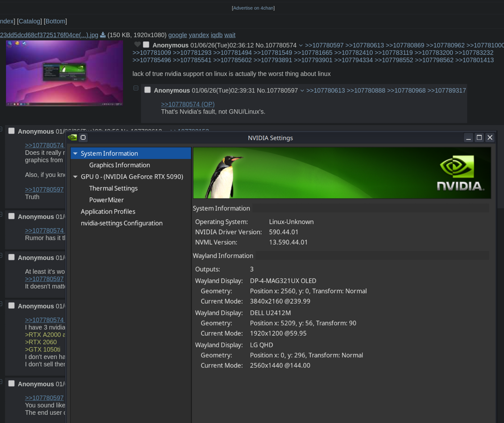Click the "That's Nvidia's fault" reply text
This screenshot has height=423, width=504.
coord(213,112)
